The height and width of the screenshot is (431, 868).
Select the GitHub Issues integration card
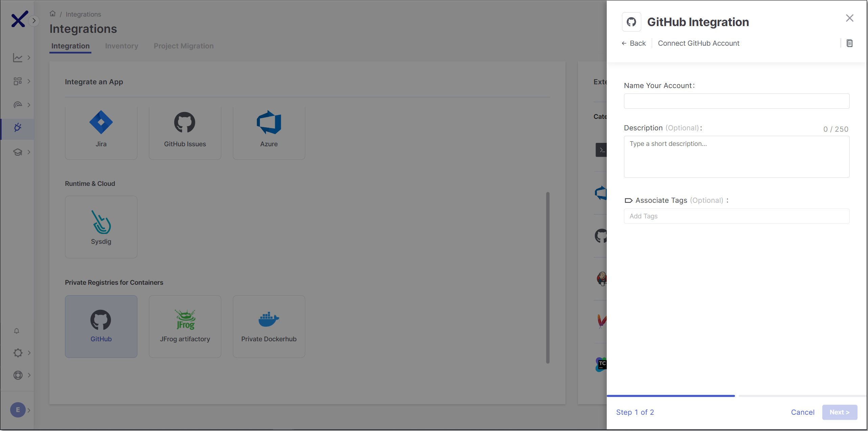point(185,133)
